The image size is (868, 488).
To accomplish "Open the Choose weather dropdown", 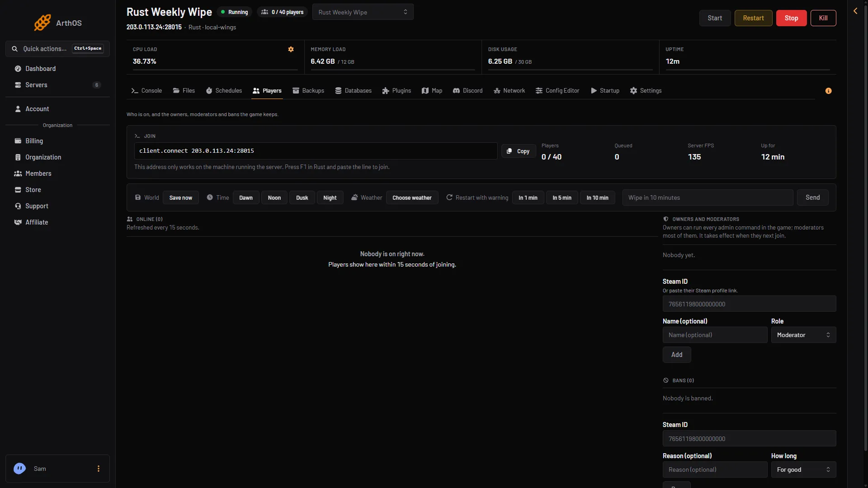I will pos(412,198).
